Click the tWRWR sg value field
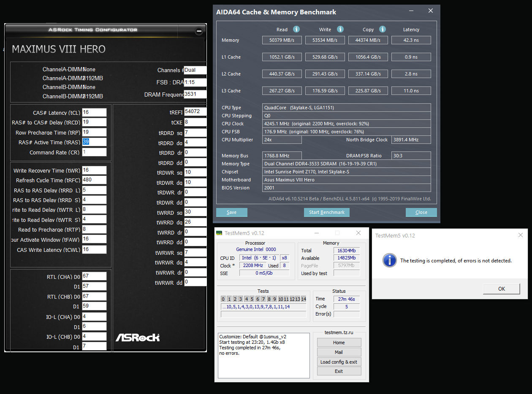Image resolution: width=532 pixels, height=394 pixels. pyautogui.click(x=195, y=252)
